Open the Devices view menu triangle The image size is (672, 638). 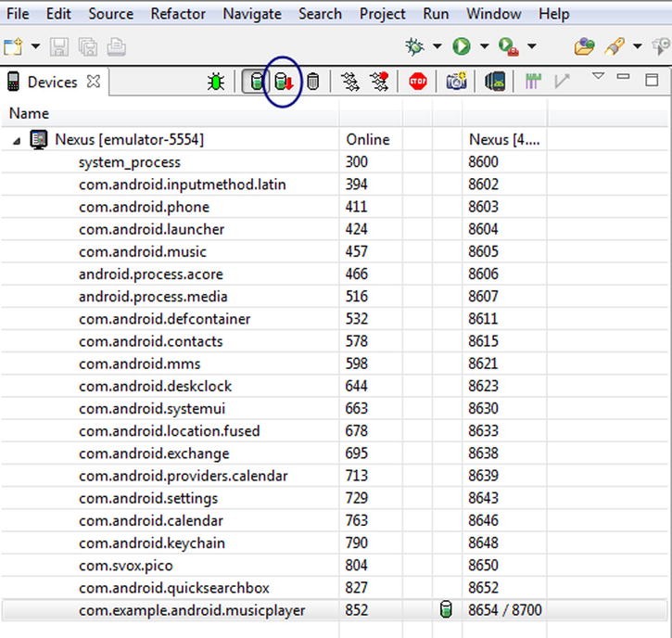point(598,76)
